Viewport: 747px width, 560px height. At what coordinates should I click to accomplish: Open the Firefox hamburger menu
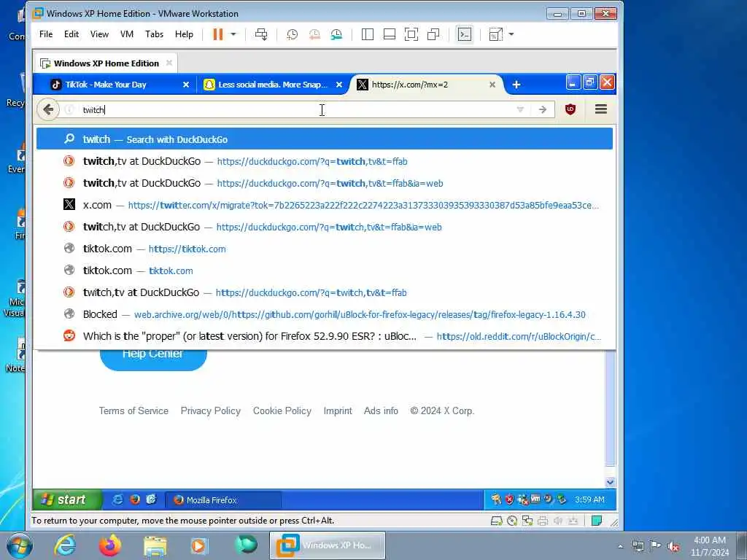point(601,109)
